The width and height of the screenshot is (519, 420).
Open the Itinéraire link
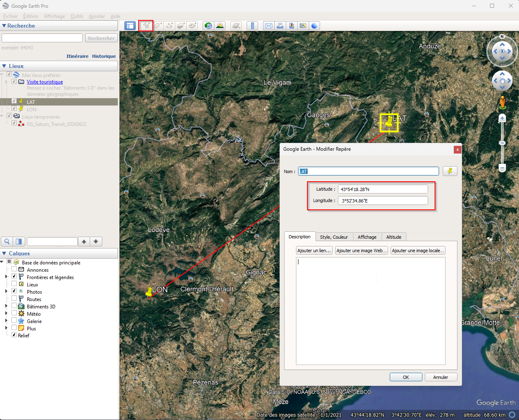coord(77,56)
